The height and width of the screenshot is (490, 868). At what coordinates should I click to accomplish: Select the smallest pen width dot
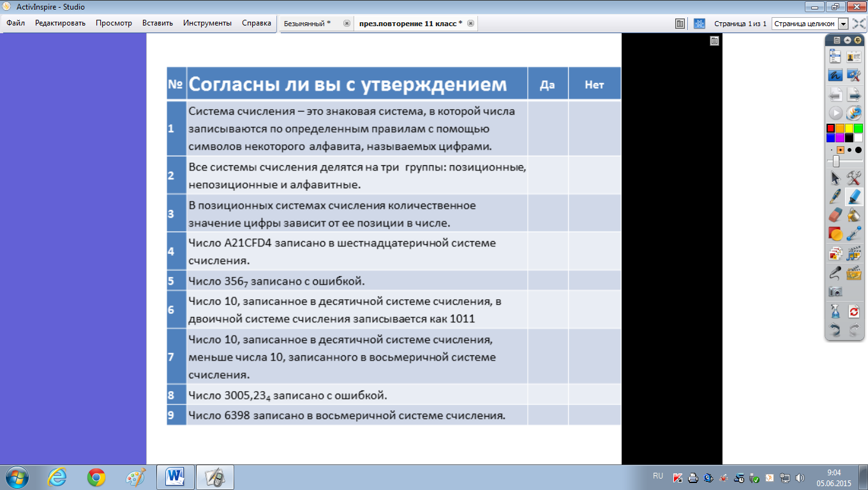tap(831, 151)
